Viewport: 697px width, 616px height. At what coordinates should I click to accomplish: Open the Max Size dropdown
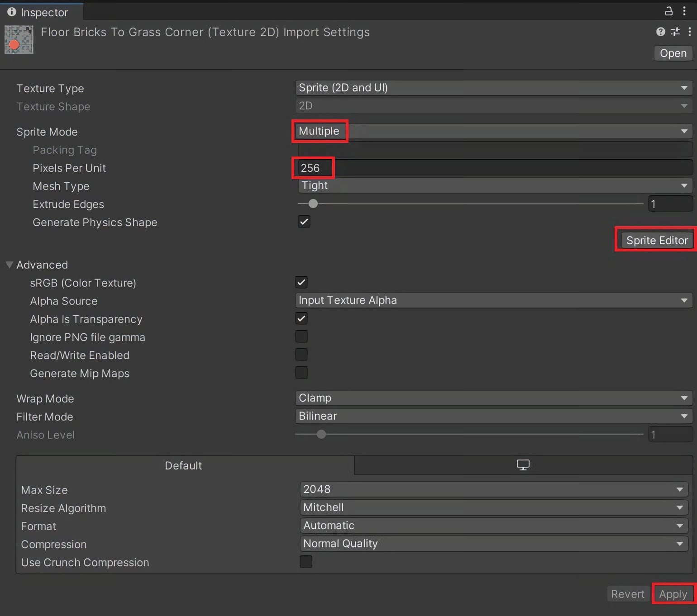[x=494, y=489]
